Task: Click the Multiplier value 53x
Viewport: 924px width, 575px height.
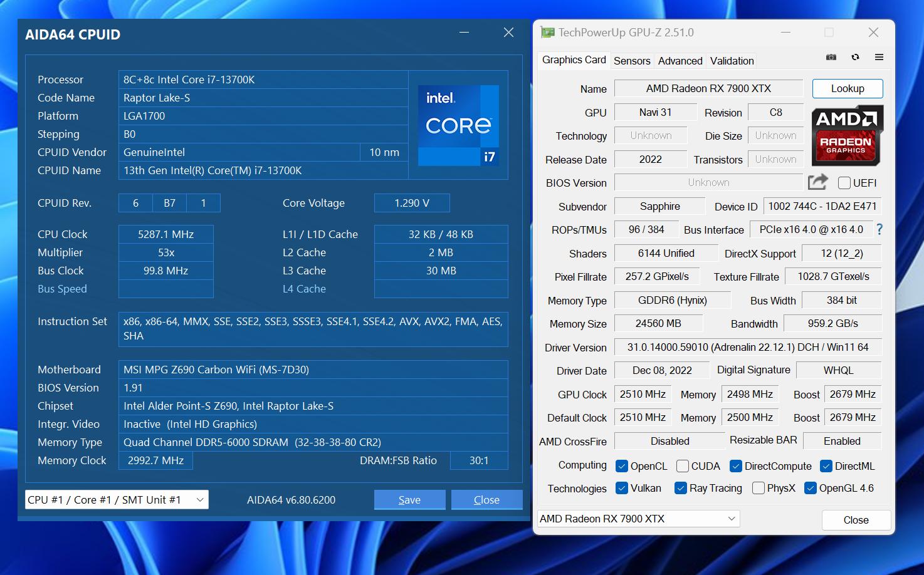Action: (x=165, y=252)
